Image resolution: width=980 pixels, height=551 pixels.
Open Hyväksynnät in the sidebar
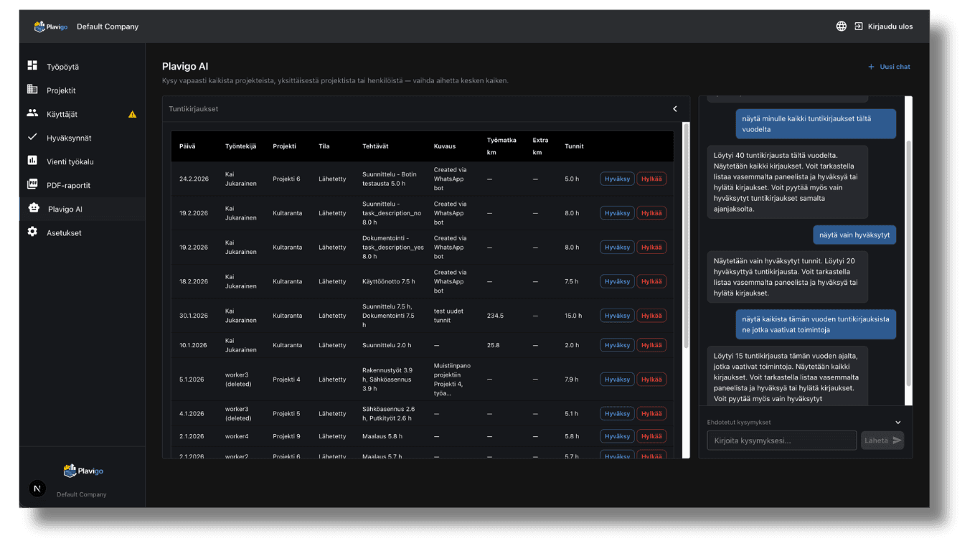69,138
